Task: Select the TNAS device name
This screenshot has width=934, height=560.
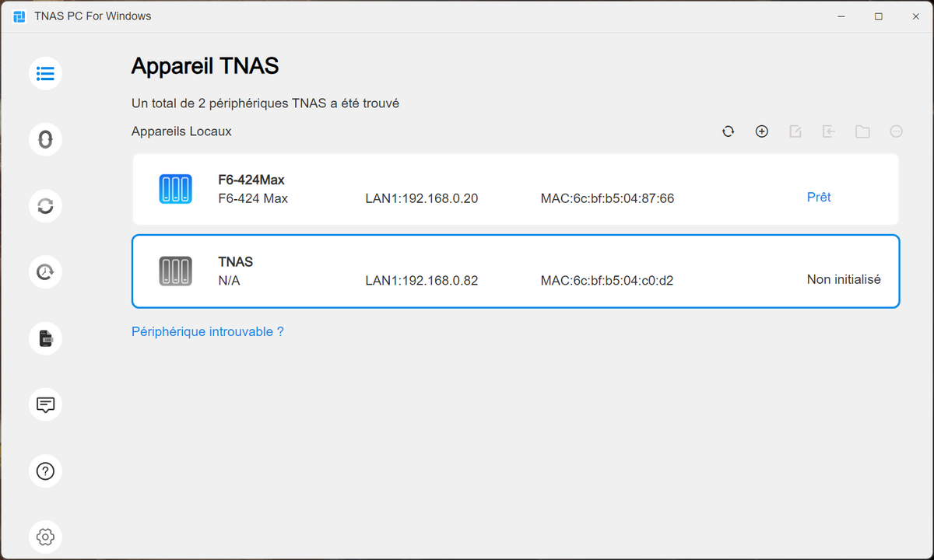Action: tap(236, 262)
